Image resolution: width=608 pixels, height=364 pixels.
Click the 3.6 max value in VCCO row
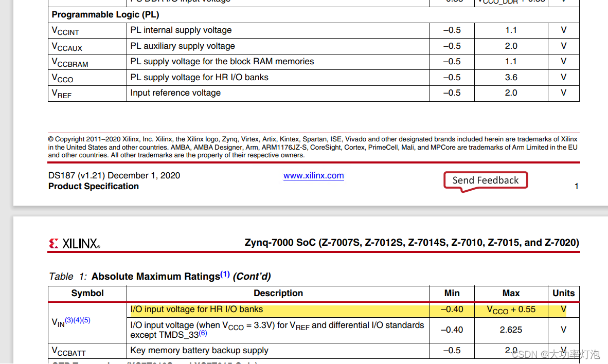pos(511,78)
